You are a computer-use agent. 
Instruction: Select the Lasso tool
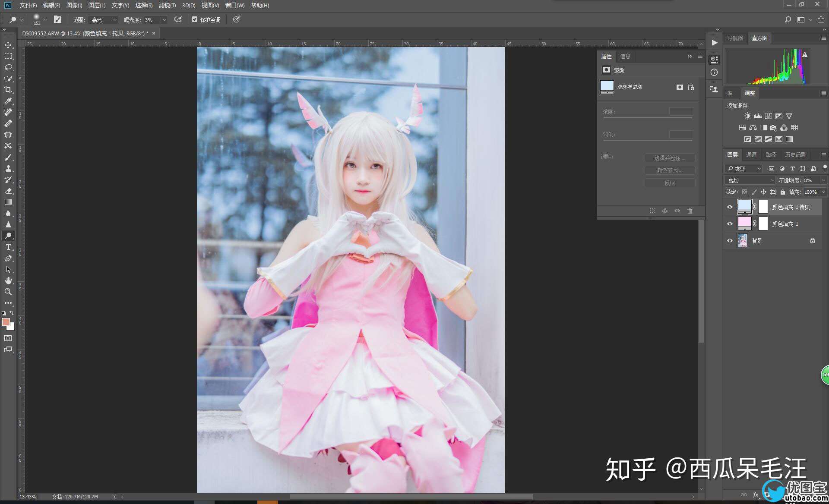click(x=8, y=67)
